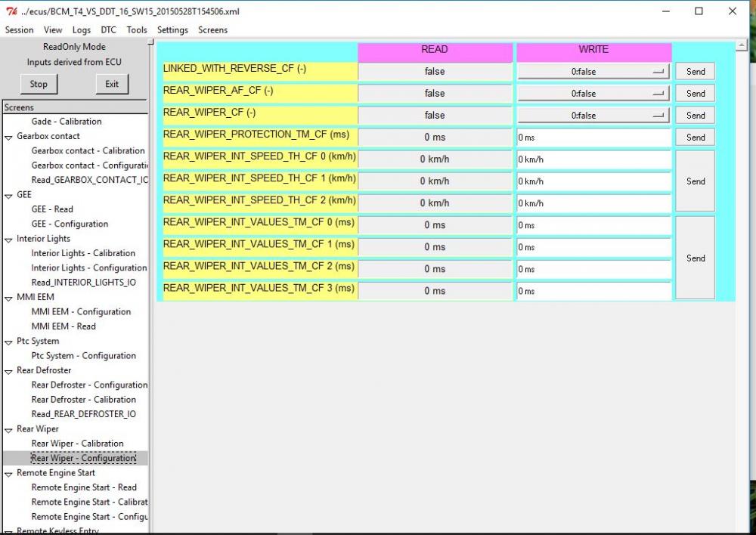Screen dimensions: 756x535
Task: Select the Ptc System - Configuration screen
Action: click(83, 356)
